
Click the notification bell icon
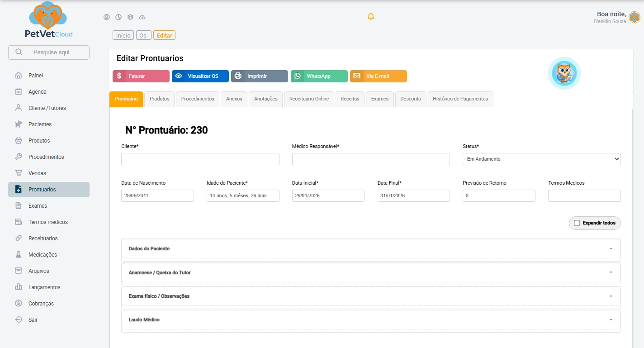click(x=371, y=17)
